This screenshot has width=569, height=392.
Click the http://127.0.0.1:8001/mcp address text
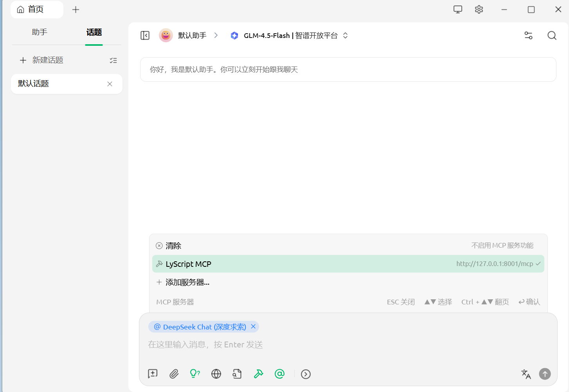tap(495, 264)
